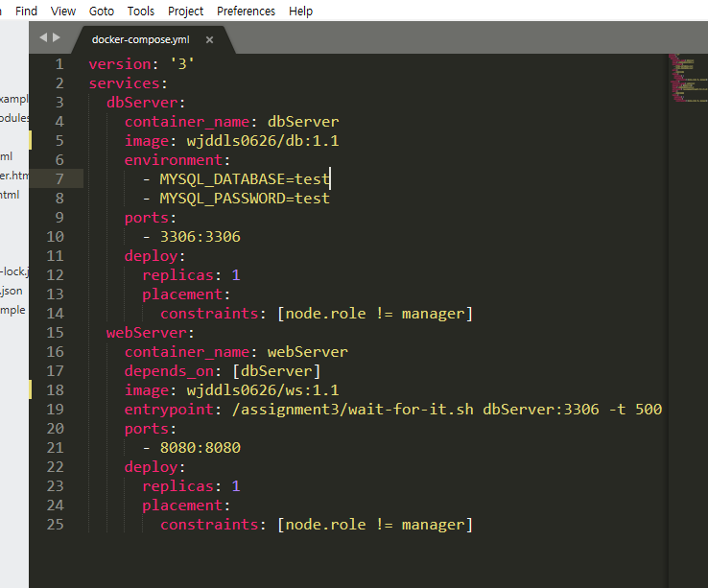
Task: Click the 'depends_on' key
Action: (x=169, y=371)
